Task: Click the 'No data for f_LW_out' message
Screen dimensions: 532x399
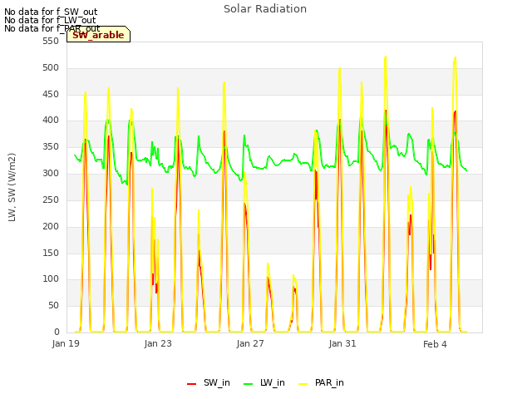Action: [x=50, y=20]
